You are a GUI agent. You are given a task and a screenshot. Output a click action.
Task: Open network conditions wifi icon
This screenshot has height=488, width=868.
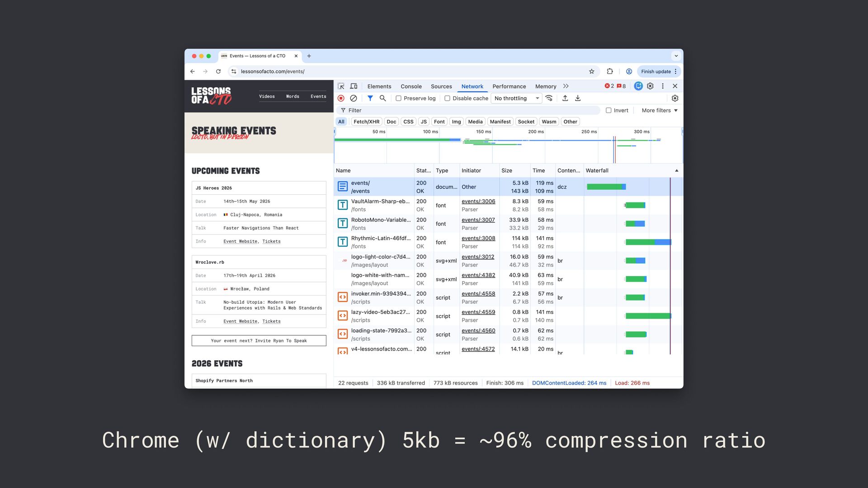[549, 98]
